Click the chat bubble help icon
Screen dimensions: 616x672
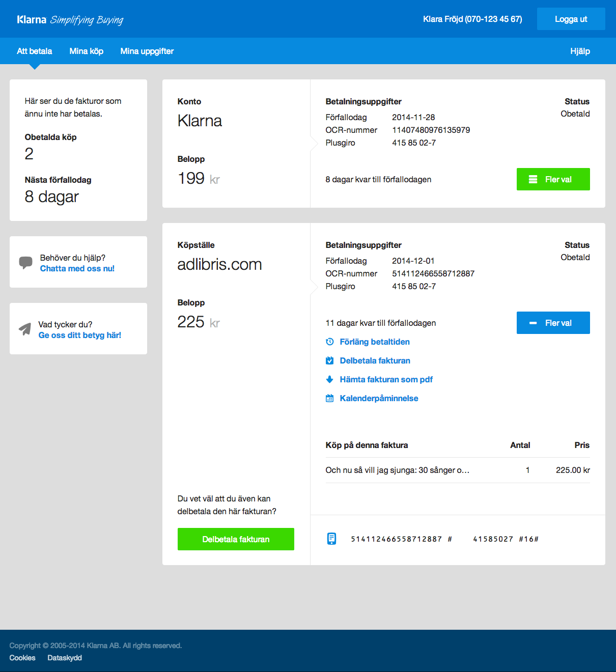[25, 263]
